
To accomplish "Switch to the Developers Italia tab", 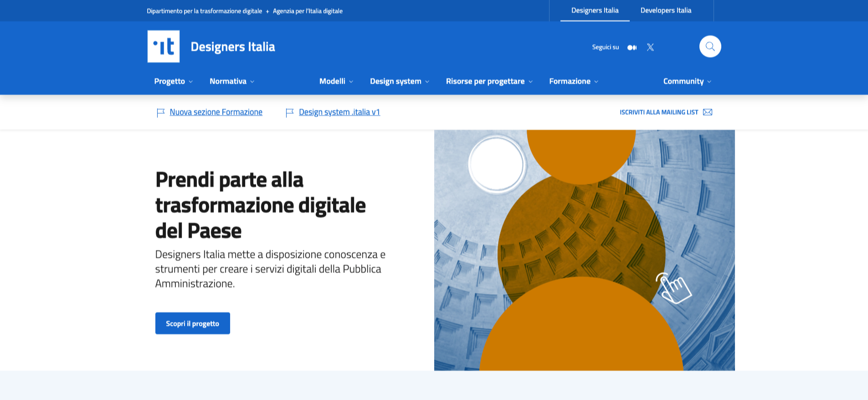I will (x=666, y=10).
